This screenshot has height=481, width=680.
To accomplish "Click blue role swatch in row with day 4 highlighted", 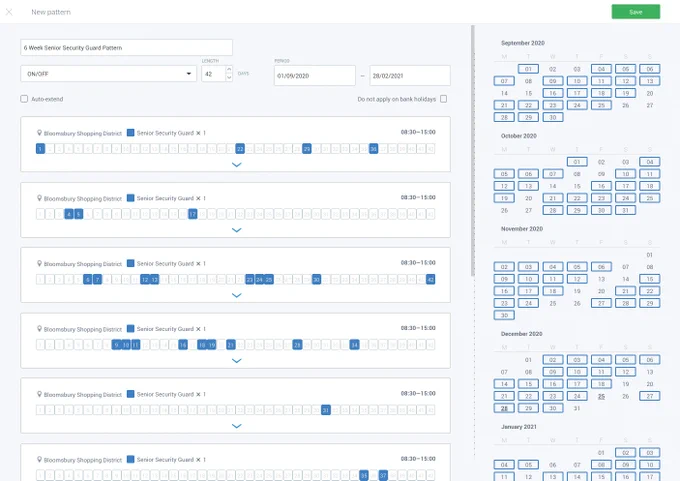I will (131, 198).
